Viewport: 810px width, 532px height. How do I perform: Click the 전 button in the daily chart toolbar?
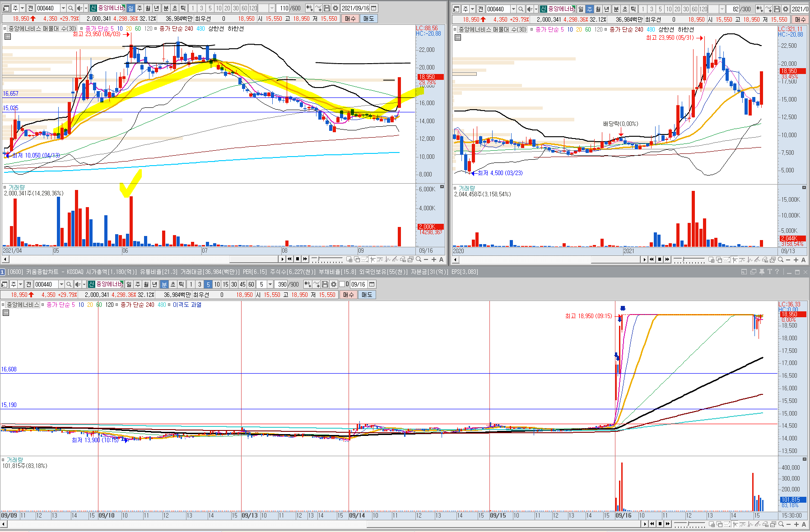pos(30,8)
